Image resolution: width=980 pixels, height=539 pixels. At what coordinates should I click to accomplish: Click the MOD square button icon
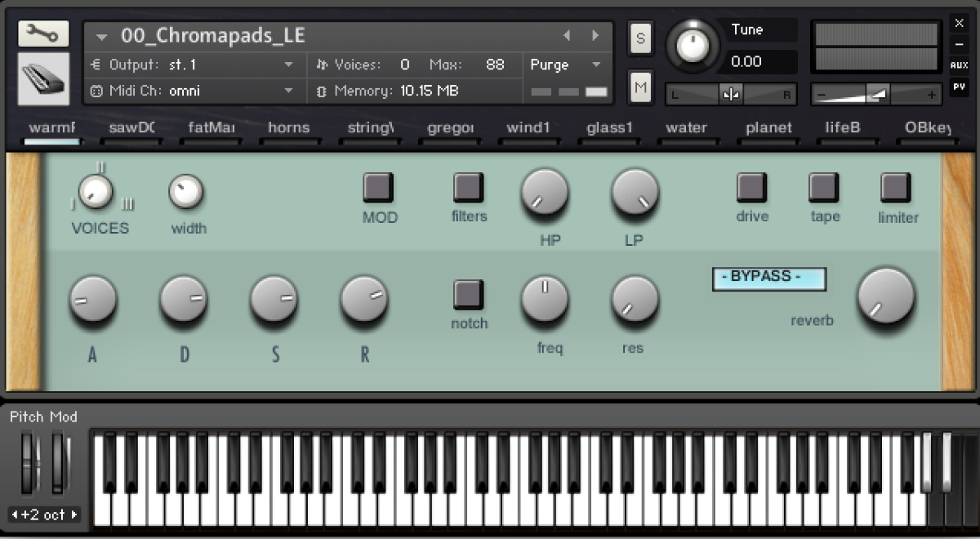(x=378, y=186)
